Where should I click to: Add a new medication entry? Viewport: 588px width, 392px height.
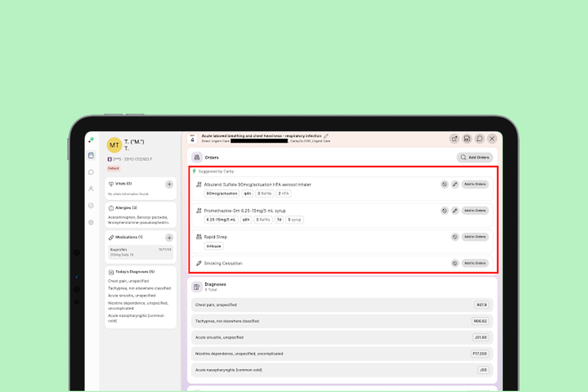[x=169, y=238]
